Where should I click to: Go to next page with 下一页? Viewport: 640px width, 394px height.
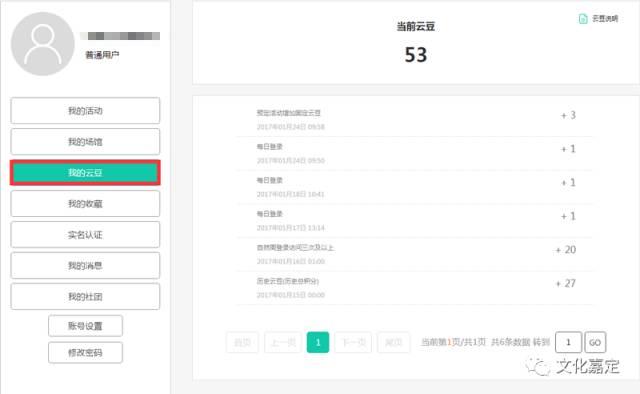tap(353, 342)
